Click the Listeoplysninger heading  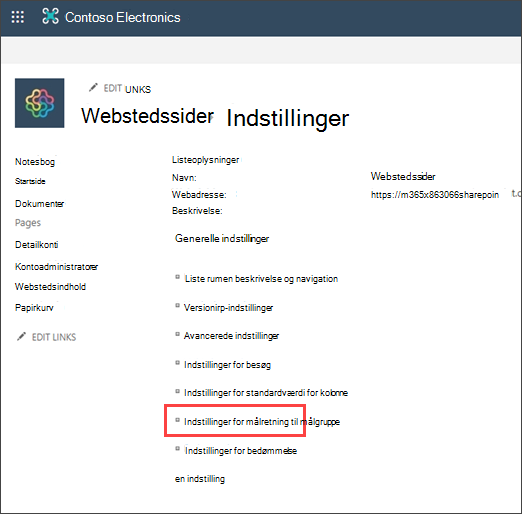pos(205,160)
